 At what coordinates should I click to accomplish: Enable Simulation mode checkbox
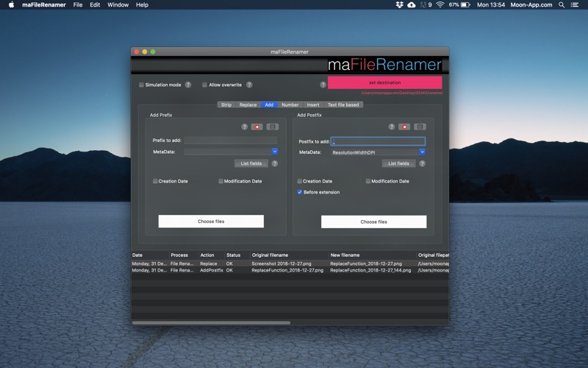pyautogui.click(x=141, y=85)
